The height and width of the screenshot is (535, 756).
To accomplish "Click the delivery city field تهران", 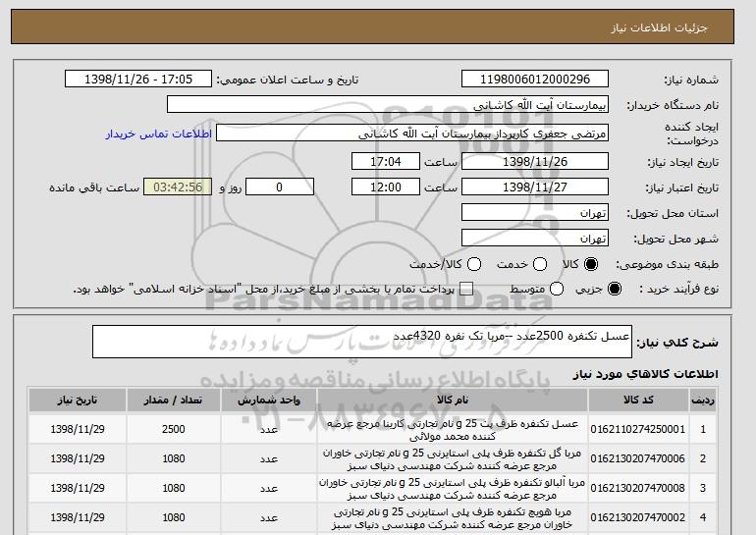I will (x=535, y=239).
